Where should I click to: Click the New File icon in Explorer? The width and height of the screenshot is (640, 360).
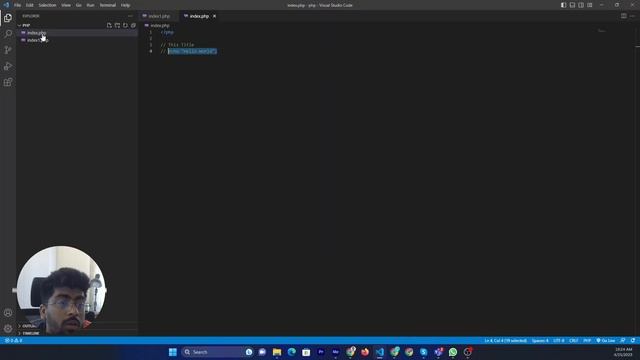click(x=109, y=25)
